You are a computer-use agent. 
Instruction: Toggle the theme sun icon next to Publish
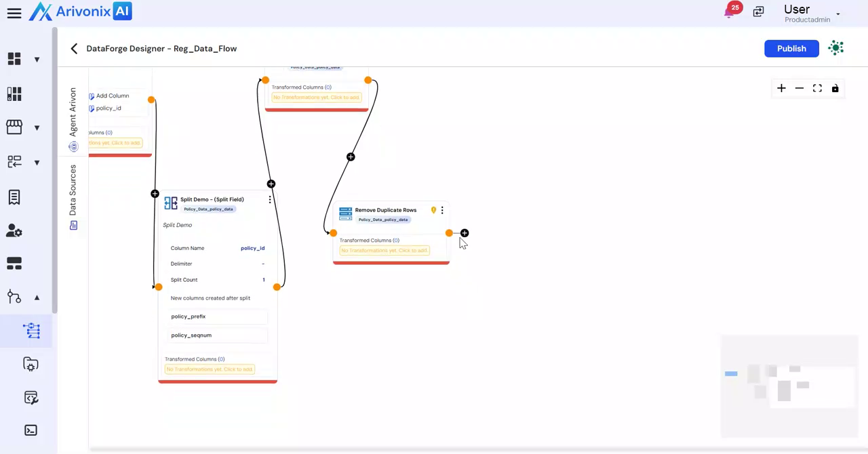[x=836, y=48]
